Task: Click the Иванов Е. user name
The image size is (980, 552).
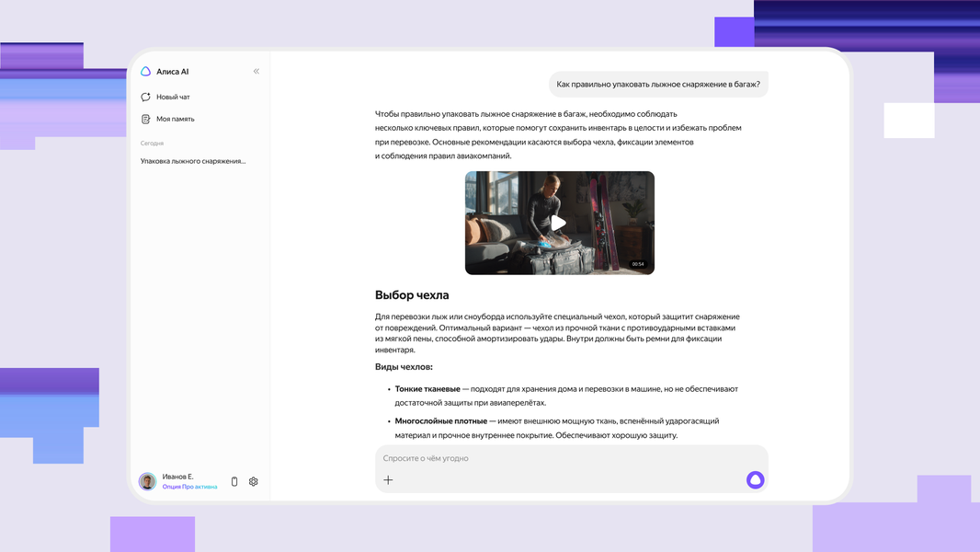Action: [x=178, y=477]
